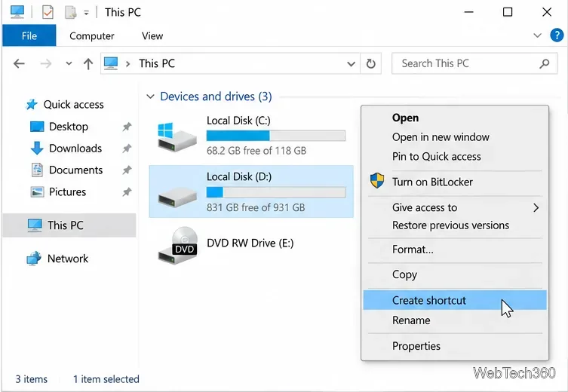The height and width of the screenshot is (392, 568).
Task: Select the DVD RW Drive (E:) icon
Action: 177,246
